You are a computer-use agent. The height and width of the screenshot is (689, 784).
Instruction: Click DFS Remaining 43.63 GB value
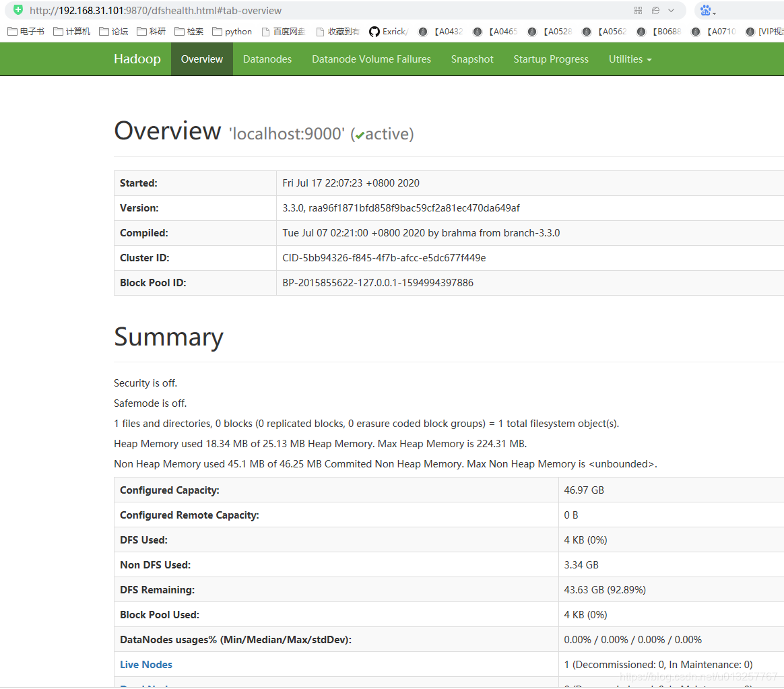[x=605, y=590]
